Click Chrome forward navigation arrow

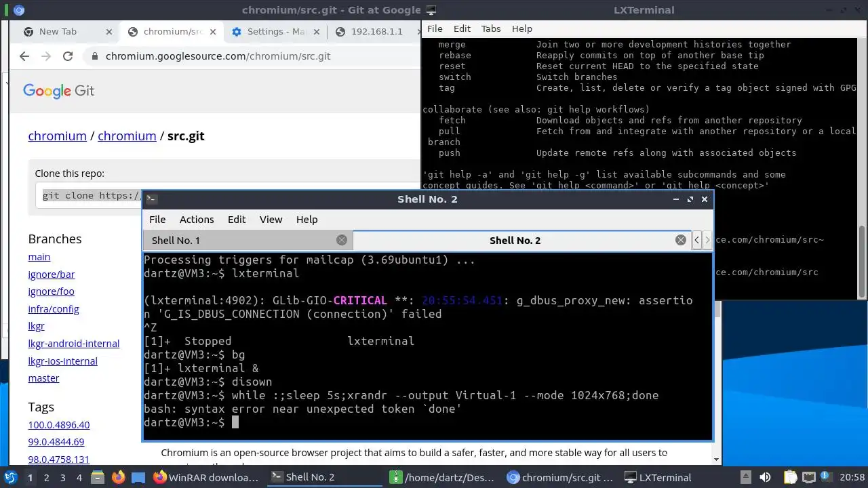click(x=46, y=56)
